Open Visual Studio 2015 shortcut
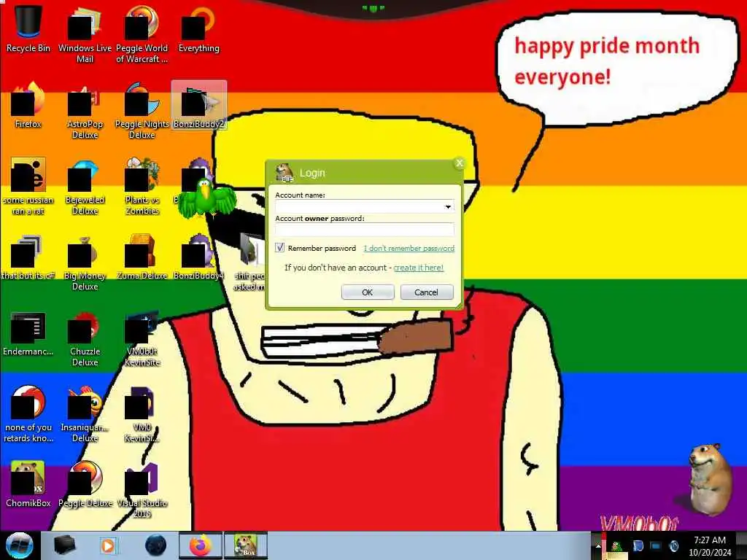Viewport: 747px width, 560px height. click(x=142, y=491)
